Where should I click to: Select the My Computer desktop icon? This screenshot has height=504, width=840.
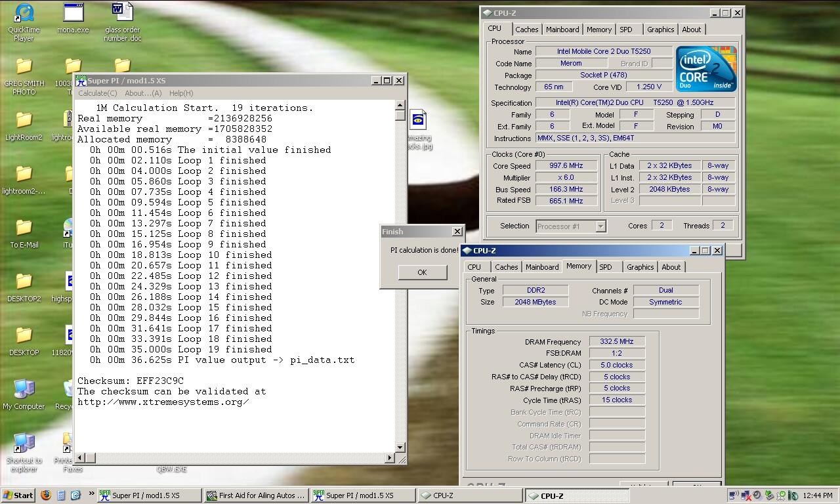(24, 394)
